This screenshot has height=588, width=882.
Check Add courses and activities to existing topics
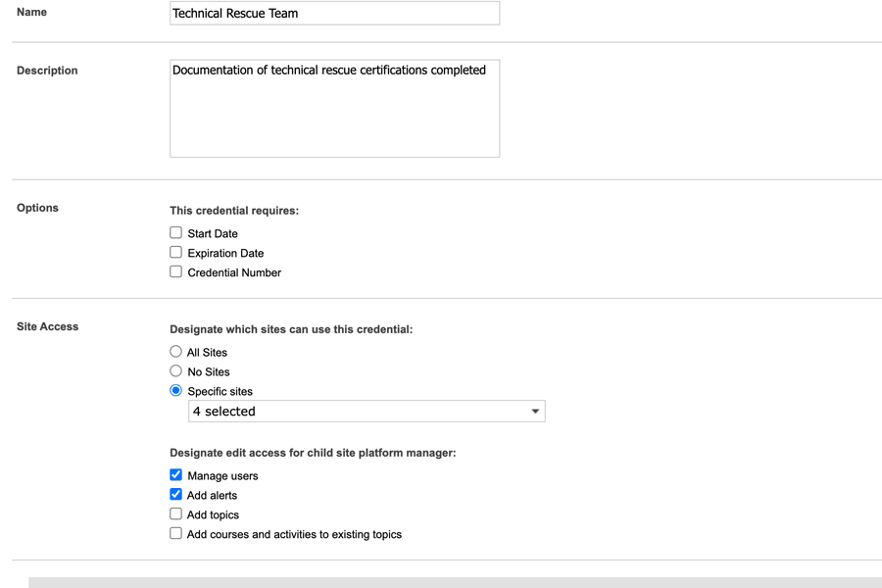click(x=176, y=534)
